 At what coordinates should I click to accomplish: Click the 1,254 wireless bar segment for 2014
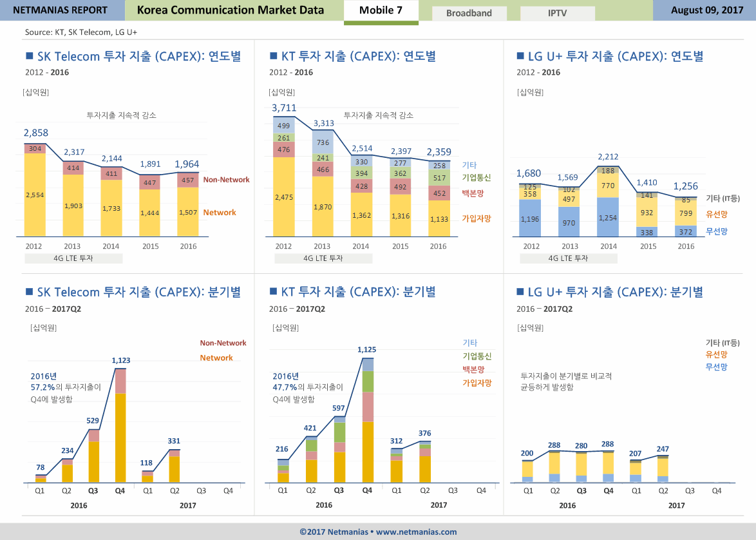[x=608, y=218]
